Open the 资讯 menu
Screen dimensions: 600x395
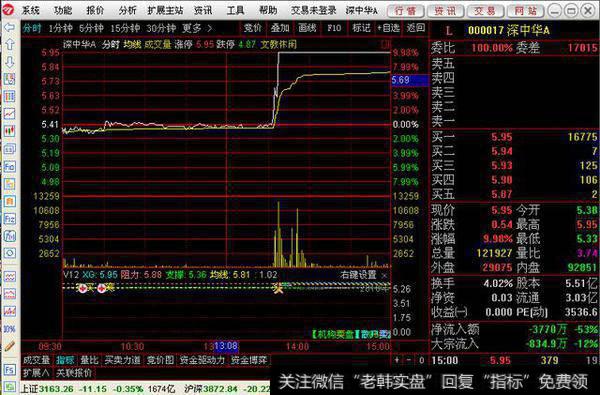pyautogui.click(x=203, y=10)
